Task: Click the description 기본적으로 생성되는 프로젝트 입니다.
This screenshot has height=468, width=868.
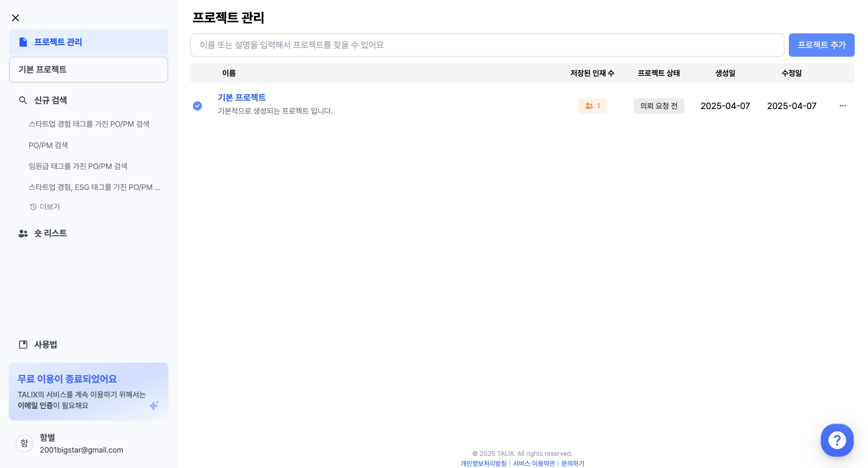Action: [275, 111]
